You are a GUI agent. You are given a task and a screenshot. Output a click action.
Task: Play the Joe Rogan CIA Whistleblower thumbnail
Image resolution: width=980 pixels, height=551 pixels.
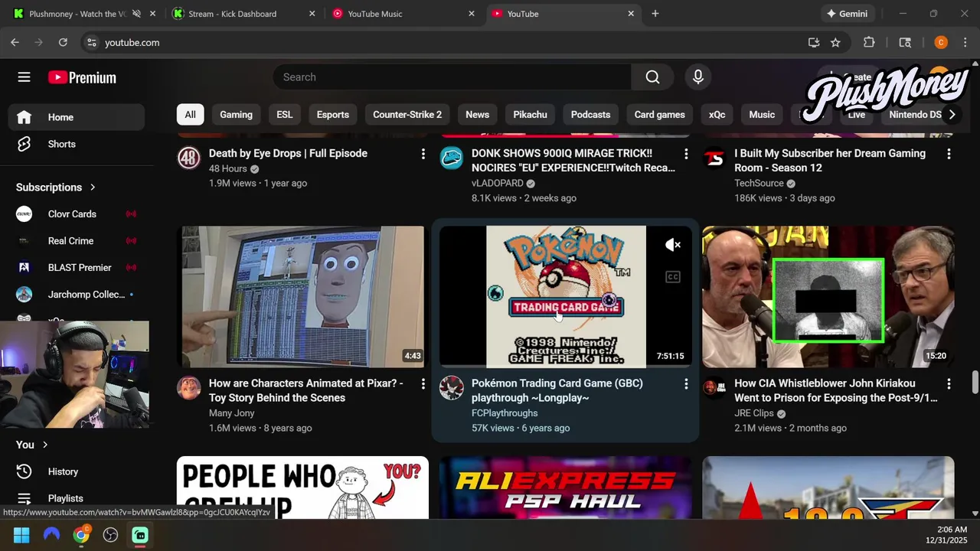[x=828, y=297]
